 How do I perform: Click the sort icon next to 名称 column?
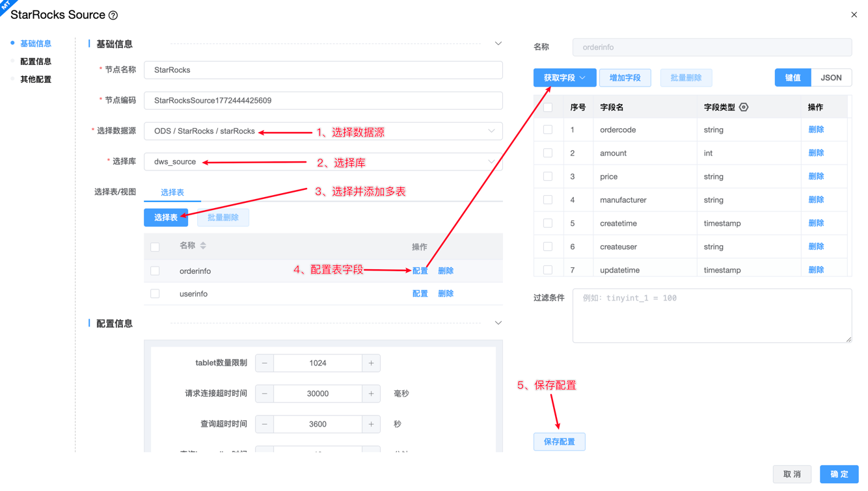pos(203,246)
